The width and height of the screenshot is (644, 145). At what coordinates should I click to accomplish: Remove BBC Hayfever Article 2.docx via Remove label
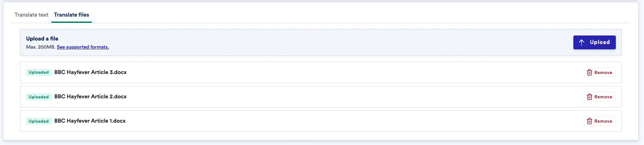click(x=603, y=97)
